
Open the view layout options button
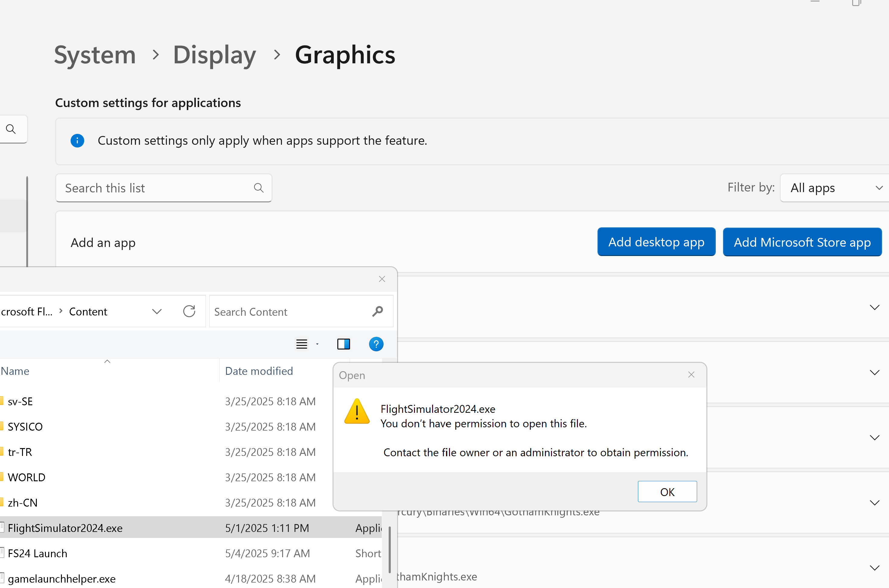click(x=302, y=344)
